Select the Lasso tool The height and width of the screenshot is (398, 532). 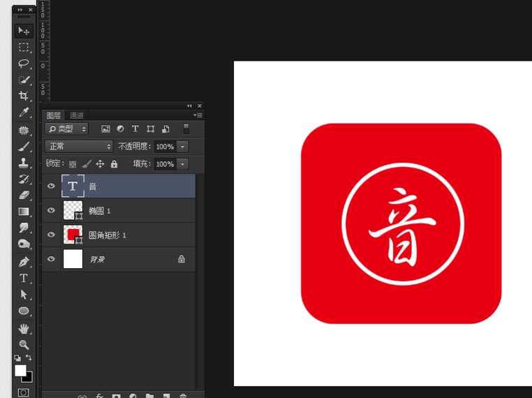[24, 63]
